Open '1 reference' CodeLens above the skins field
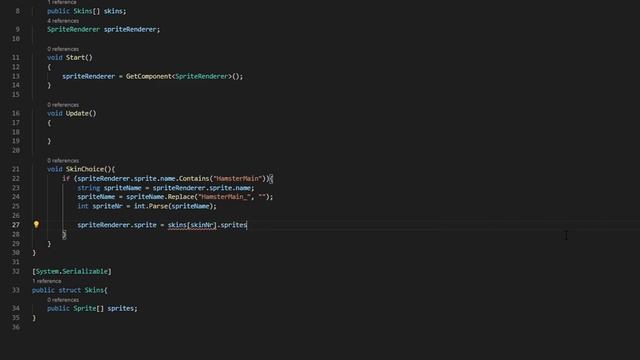The width and height of the screenshot is (640, 360). click(62, 2)
